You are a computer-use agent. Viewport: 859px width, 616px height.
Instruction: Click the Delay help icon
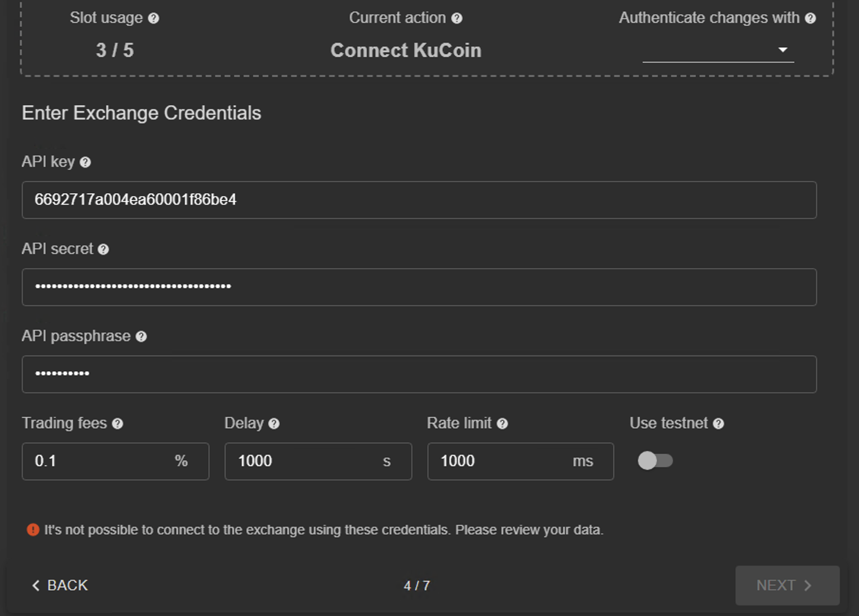tap(274, 424)
